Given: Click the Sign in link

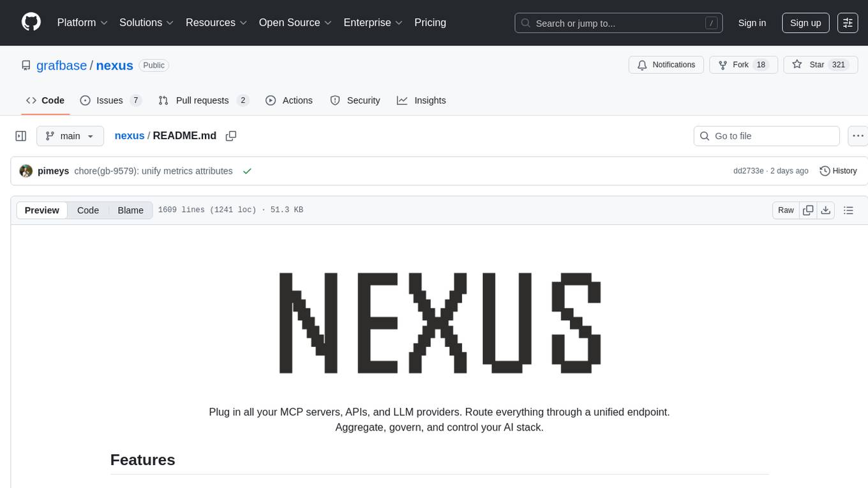Looking at the screenshot, I should tap(752, 23).
